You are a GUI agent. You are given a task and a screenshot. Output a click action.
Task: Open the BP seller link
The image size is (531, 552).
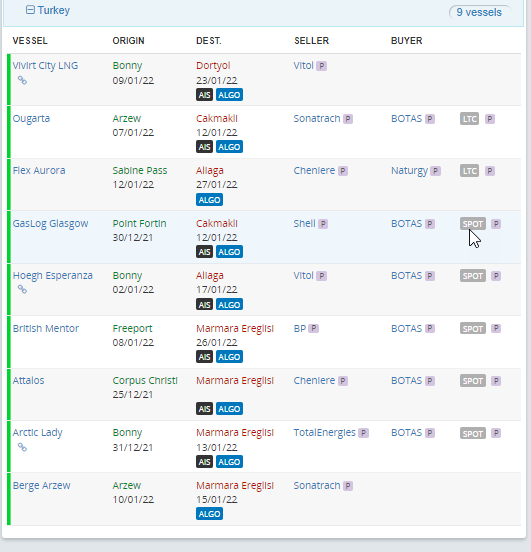click(x=300, y=328)
